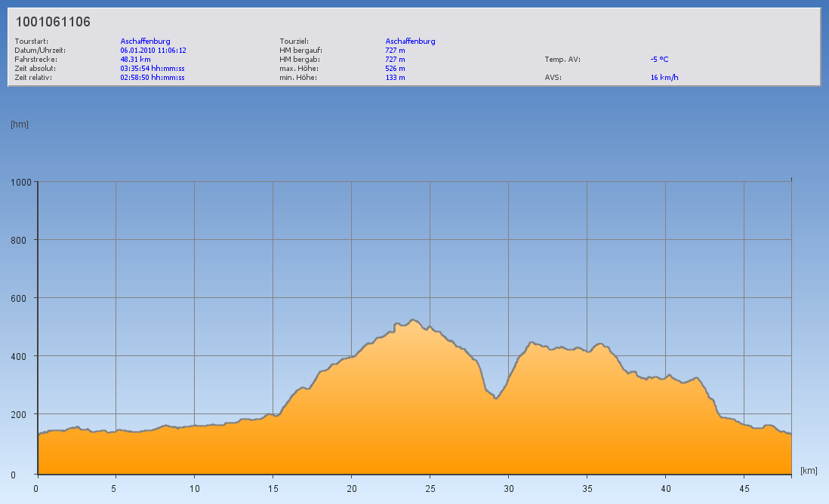This screenshot has width=829, height=504.
Task: Select the min. Höhe value 133 m
Action: click(x=395, y=77)
